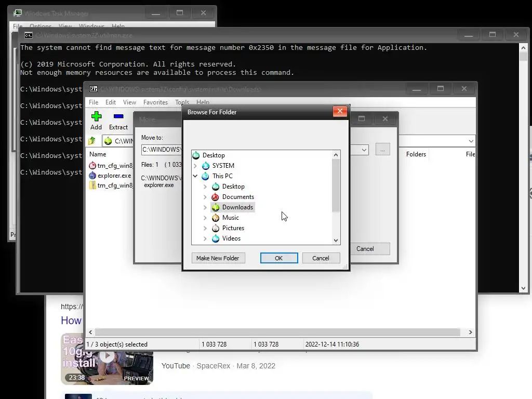Expand the Desktop node under This PC
532x399 pixels.
[205, 187]
